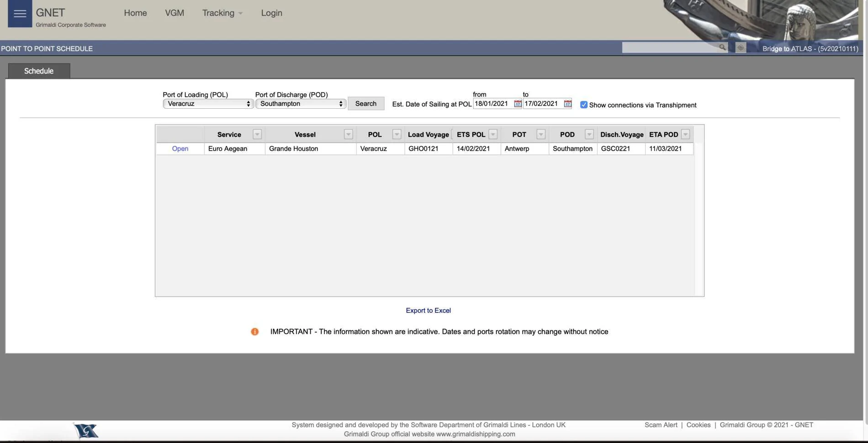Select the 'GHO0121' load voyage cell

pos(429,148)
